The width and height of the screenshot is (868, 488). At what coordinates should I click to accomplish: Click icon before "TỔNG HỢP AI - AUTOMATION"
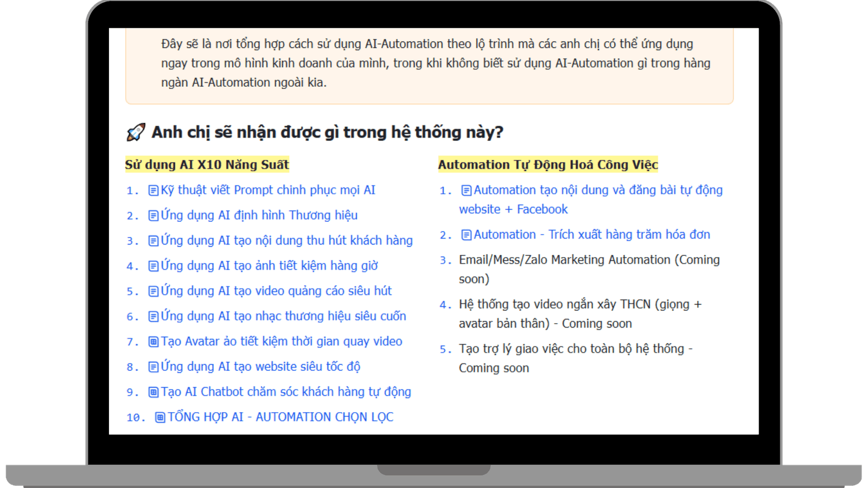tap(160, 418)
